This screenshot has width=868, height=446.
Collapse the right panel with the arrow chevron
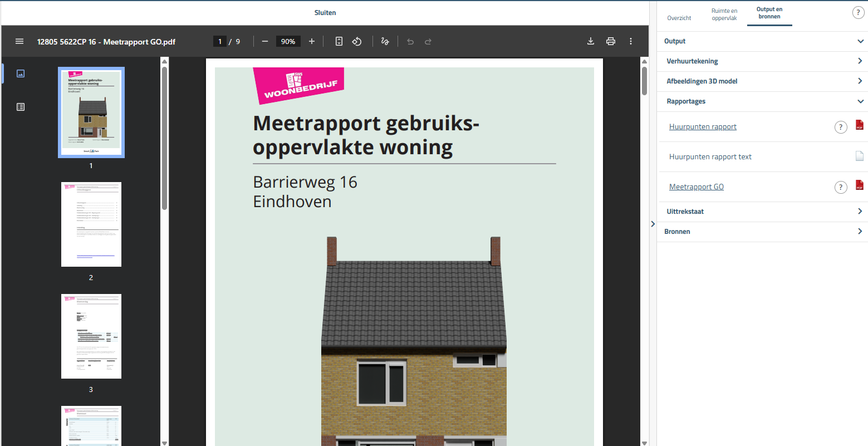653,224
